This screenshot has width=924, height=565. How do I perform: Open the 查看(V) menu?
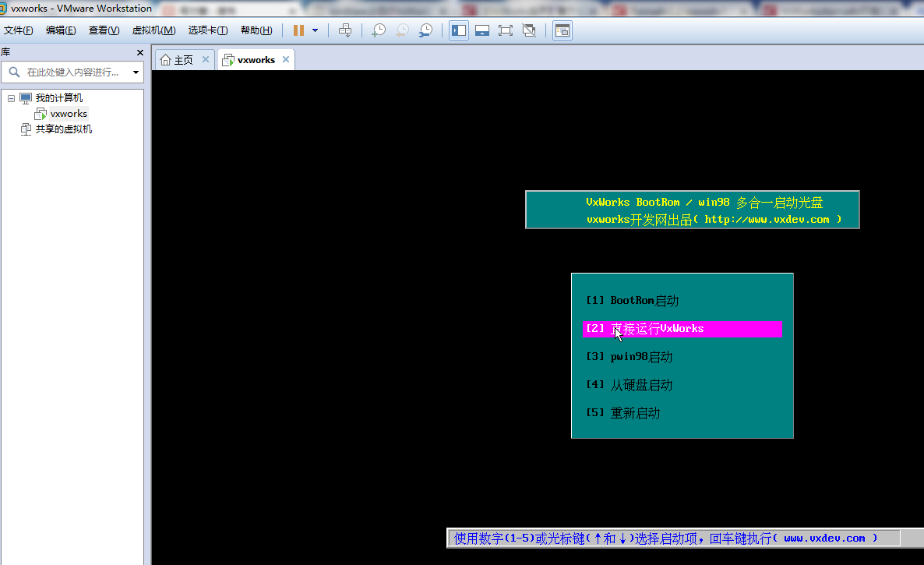[104, 30]
